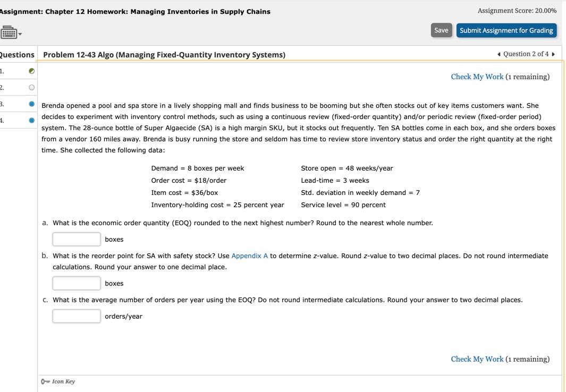
Task: Click the blue status dot beside question 3
Action: pyautogui.click(x=30, y=103)
